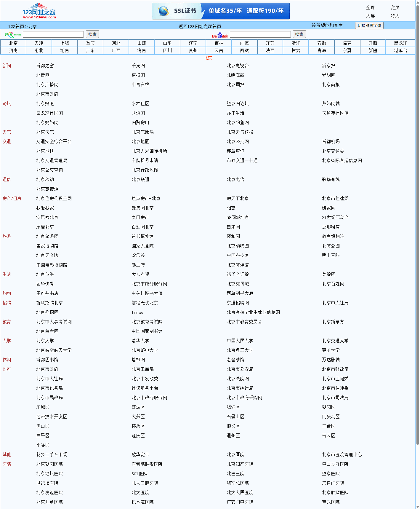Choose the 全屏 width option
Viewport: 420px width, 509px height.
click(370, 8)
